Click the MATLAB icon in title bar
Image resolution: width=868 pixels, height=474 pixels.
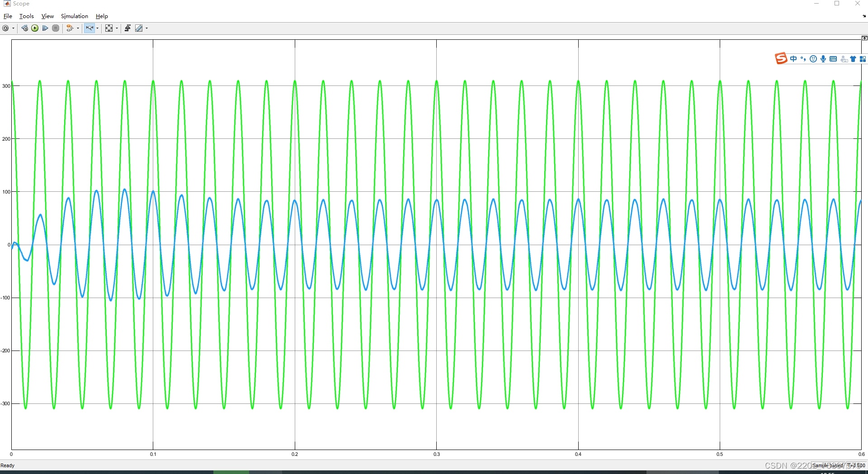click(x=7, y=4)
